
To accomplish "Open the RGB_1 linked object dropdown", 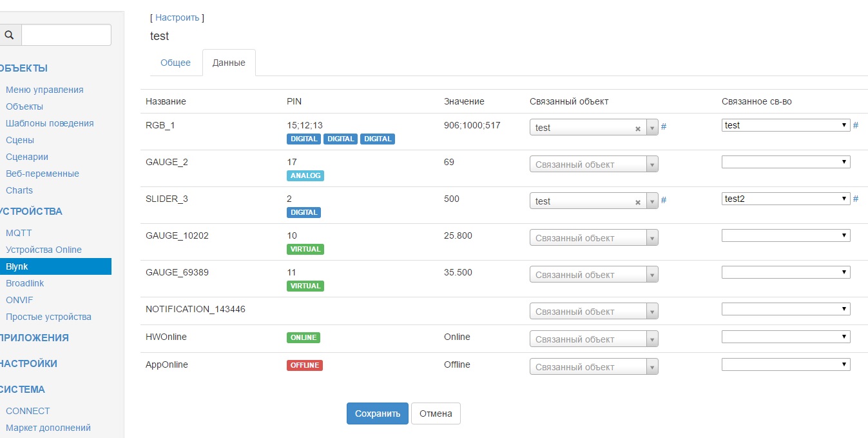I will [594, 128].
